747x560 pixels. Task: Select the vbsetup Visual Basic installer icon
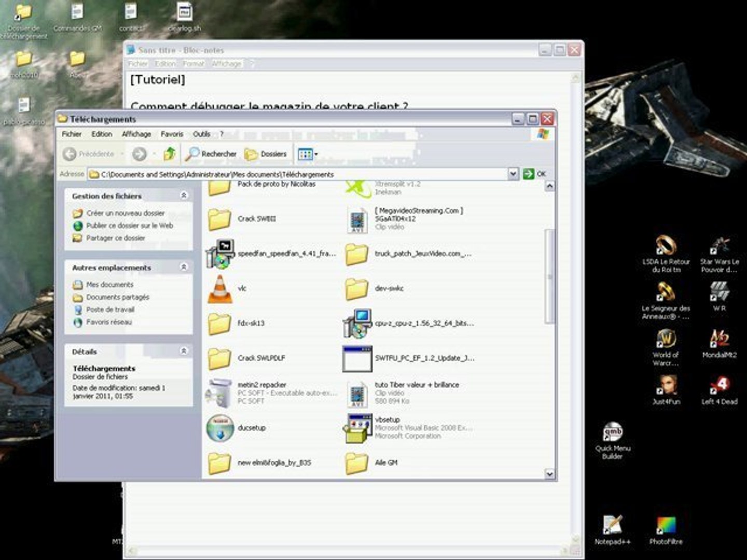click(x=357, y=428)
